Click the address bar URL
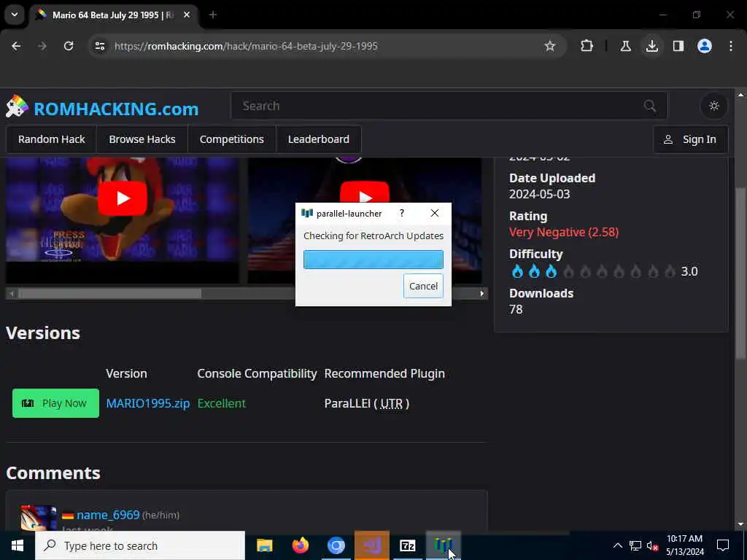Screen dimensions: 747x560 pyautogui.click(x=246, y=46)
